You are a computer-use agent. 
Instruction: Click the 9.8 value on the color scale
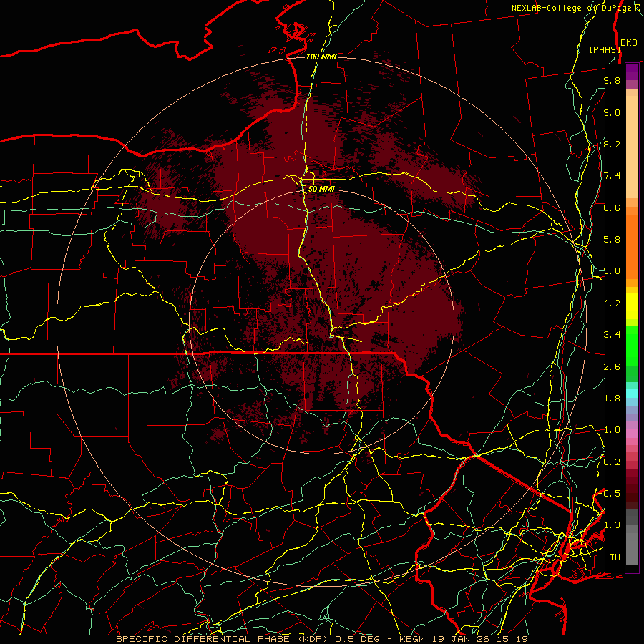click(x=612, y=80)
